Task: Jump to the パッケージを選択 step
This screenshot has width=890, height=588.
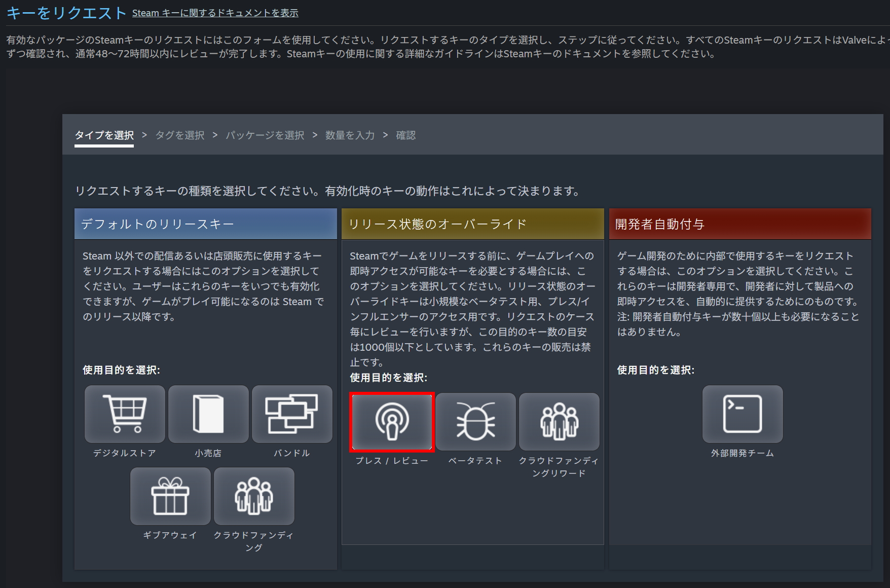Action: point(265,135)
